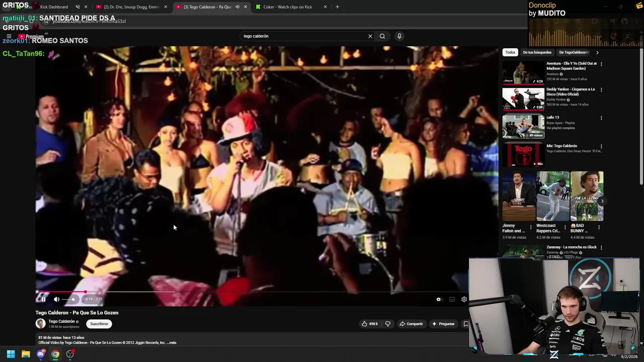This screenshot has height=362, width=644.
Task: Open File Explorer from the taskbar
Action: coord(26,354)
